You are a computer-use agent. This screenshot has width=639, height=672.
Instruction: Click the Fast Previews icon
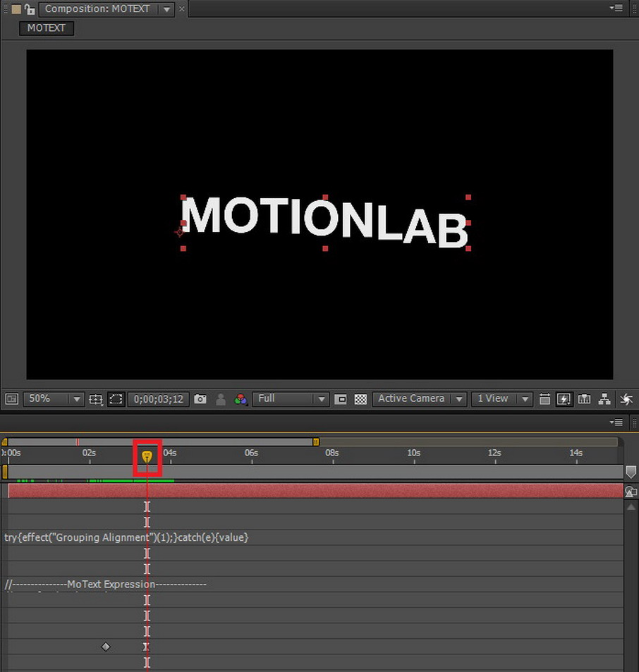click(564, 399)
